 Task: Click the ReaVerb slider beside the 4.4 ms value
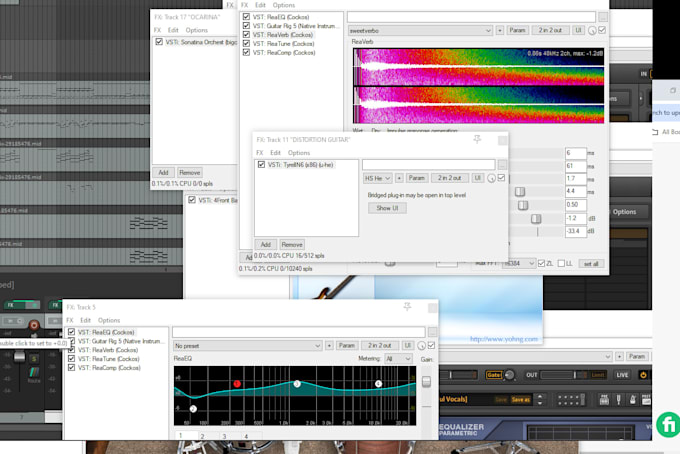520,191
